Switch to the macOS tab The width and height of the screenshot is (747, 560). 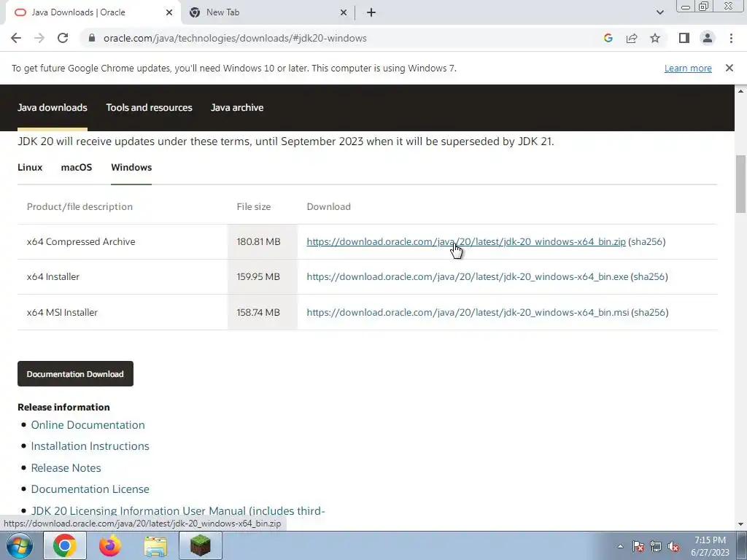click(x=76, y=168)
